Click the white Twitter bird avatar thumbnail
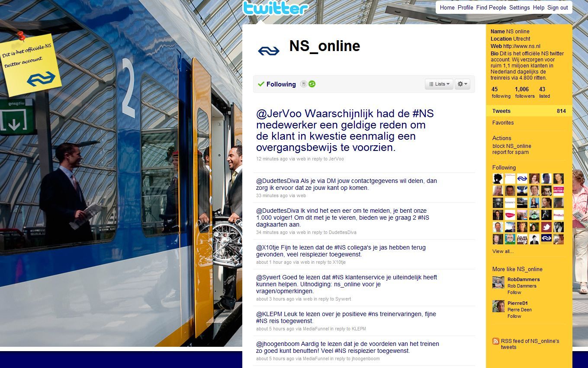The image size is (588, 368). coord(546,227)
